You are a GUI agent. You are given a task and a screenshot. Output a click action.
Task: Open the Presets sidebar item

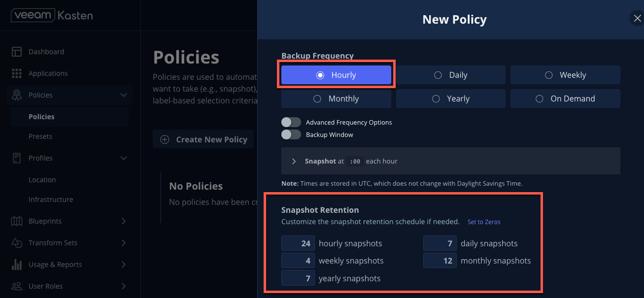tap(40, 136)
